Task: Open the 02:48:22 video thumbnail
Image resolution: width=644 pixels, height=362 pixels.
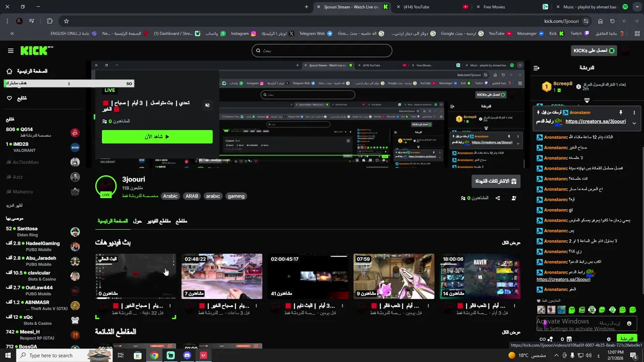Action: (x=222, y=276)
